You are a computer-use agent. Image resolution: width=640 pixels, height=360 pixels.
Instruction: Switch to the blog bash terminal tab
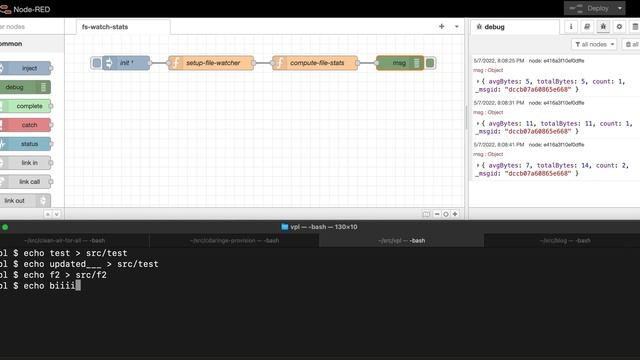565,240
